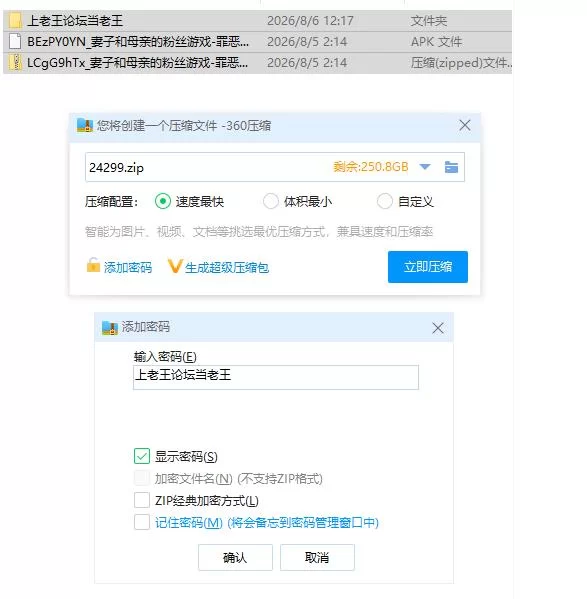Click the 文件夹 type cell
This screenshot has height=599, width=587.
[429, 21]
